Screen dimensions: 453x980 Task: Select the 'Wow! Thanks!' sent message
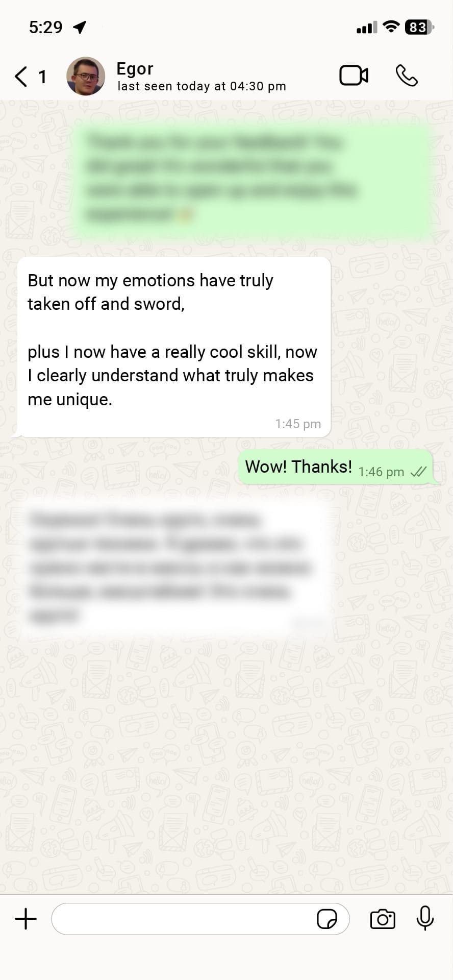[336, 467]
